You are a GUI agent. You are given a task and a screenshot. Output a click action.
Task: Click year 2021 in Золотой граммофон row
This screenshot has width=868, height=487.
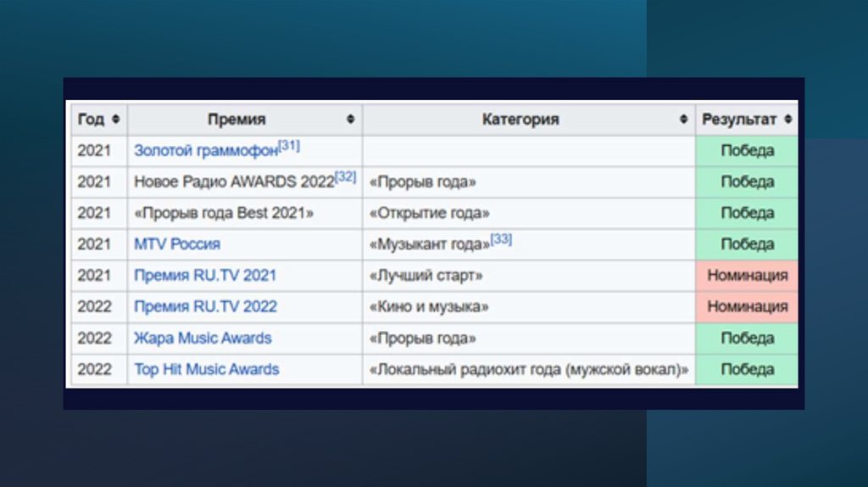pos(94,151)
